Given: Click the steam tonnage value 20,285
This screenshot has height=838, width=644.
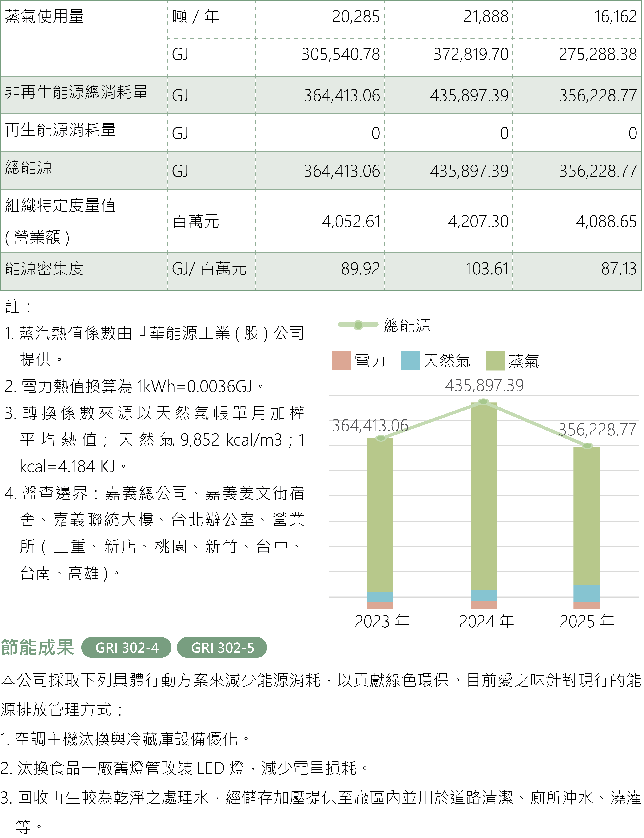Looking at the screenshot, I should click(356, 16).
